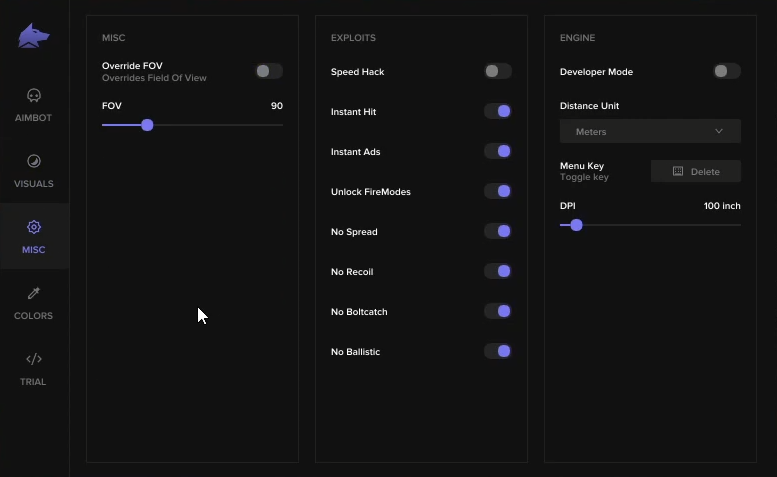
Task: Click the DPI slider handle
Action: [576, 225]
